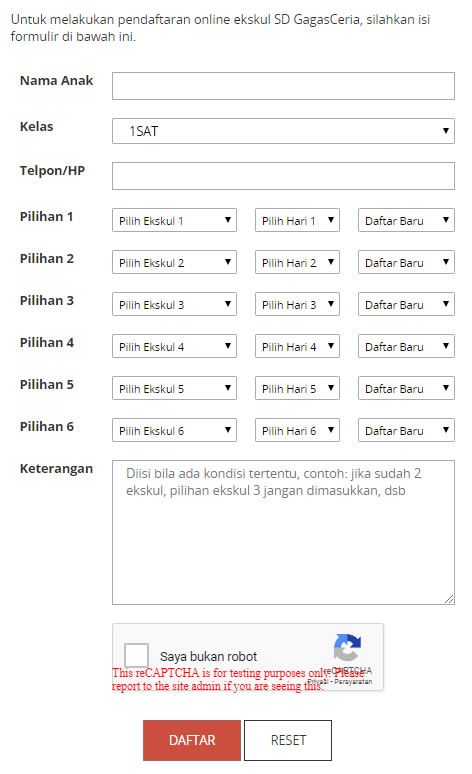The image size is (472, 774).
Task: Open the Kelas dropdown showing 1SAT
Action: click(283, 131)
